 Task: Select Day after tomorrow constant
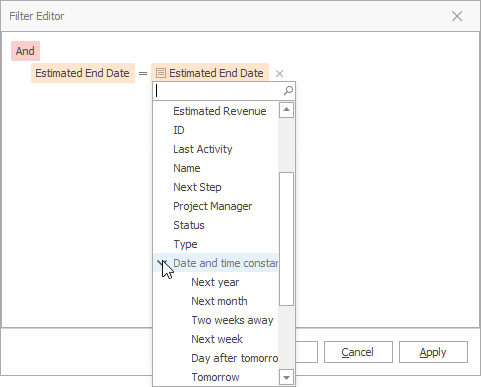pyautogui.click(x=216, y=358)
